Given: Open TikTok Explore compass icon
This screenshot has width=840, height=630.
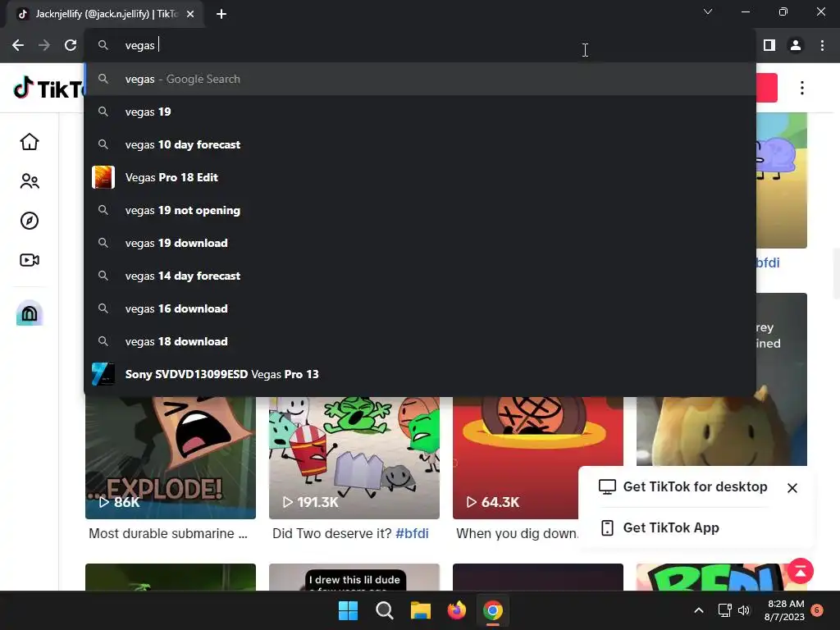Looking at the screenshot, I should coord(30,221).
